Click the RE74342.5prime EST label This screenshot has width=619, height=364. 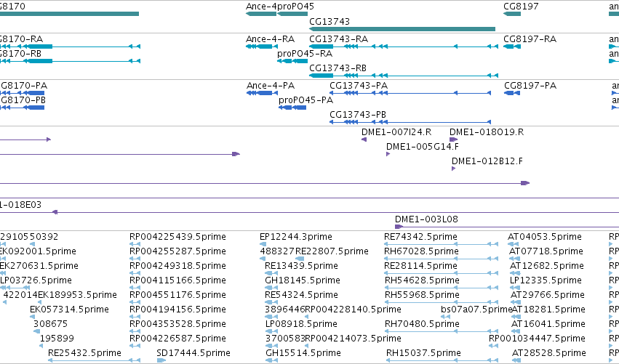click(x=421, y=237)
